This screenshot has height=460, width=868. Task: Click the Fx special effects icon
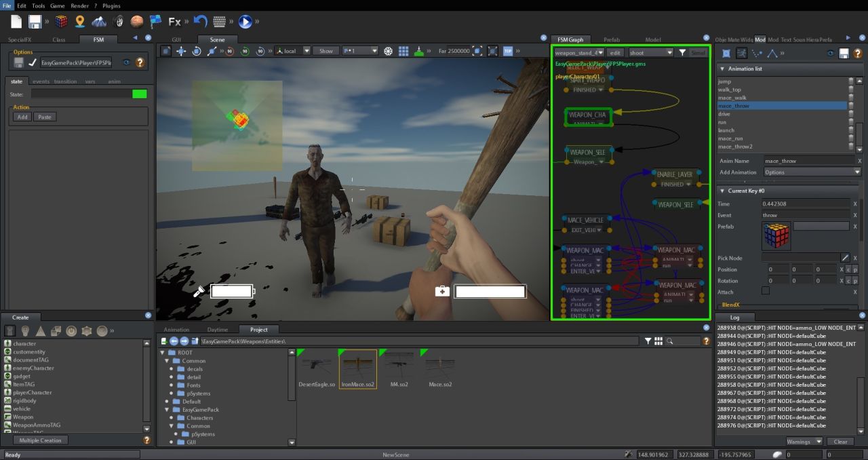(175, 22)
